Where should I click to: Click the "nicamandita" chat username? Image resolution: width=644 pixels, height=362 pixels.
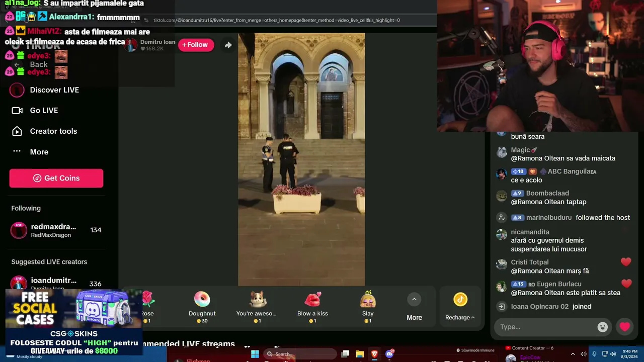(530, 232)
